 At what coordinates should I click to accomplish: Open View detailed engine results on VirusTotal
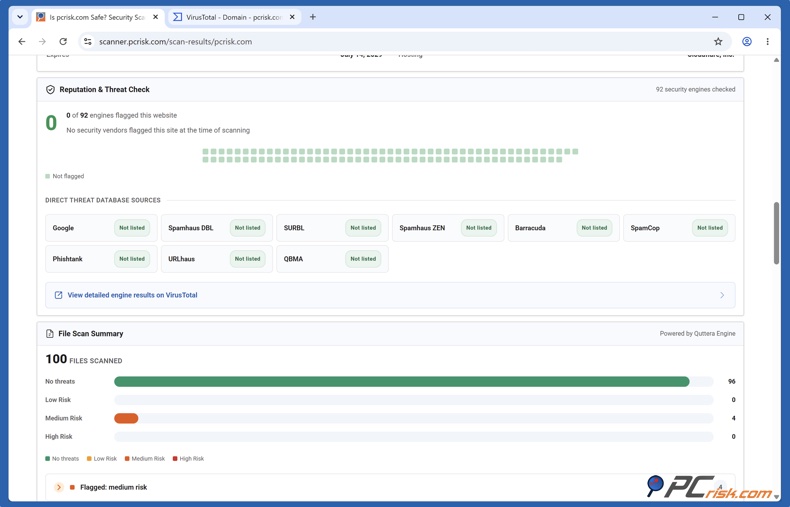133,295
